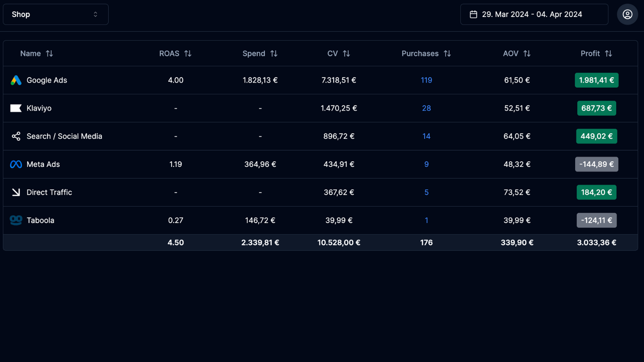This screenshot has width=644, height=362.
Task: Click Taboola ROAS value 0.27
Action: pos(175,220)
